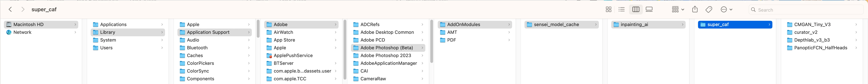The width and height of the screenshot is (868, 84).
Task: Open Adobe Desktop Common folder
Action: (x=388, y=32)
